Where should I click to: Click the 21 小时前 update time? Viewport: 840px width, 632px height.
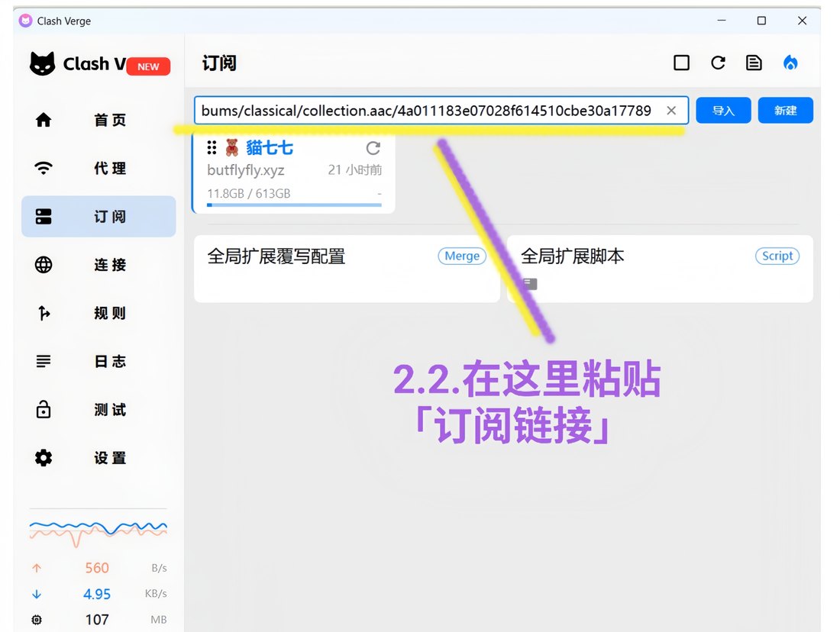354,170
